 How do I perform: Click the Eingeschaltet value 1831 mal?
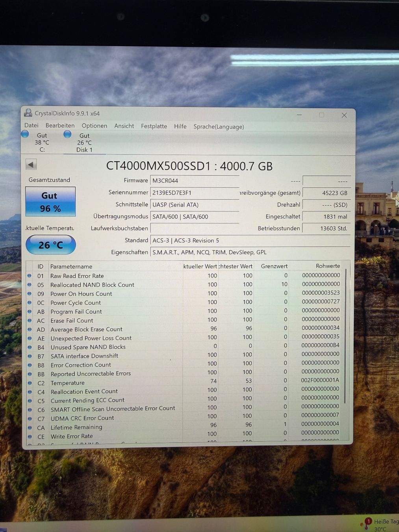pos(327,216)
